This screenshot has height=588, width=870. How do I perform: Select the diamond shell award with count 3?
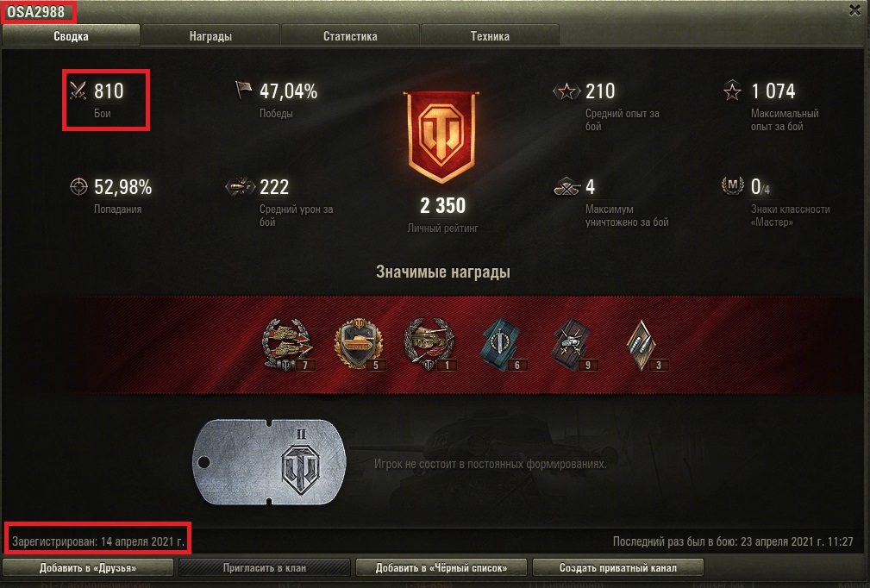tap(643, 345)
